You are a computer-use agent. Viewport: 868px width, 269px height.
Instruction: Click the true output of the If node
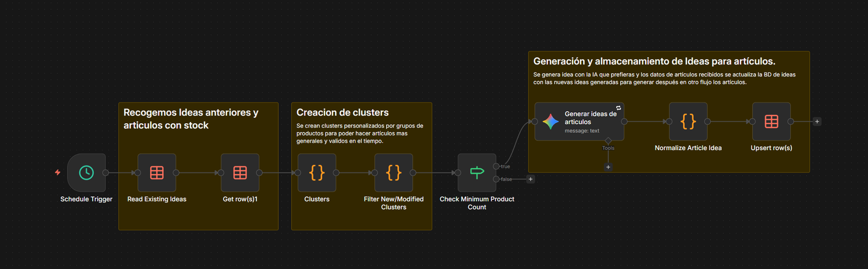click(496, 166)
